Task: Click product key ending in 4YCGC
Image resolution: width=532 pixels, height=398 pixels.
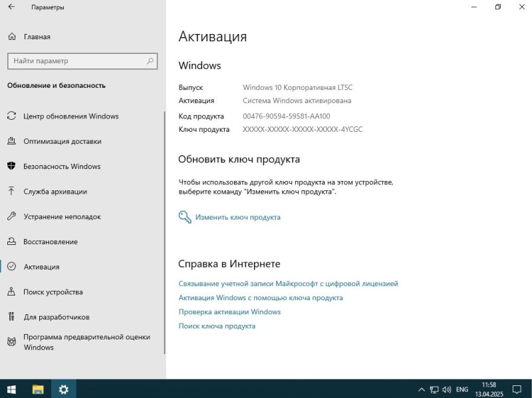Action: point(303,129)
